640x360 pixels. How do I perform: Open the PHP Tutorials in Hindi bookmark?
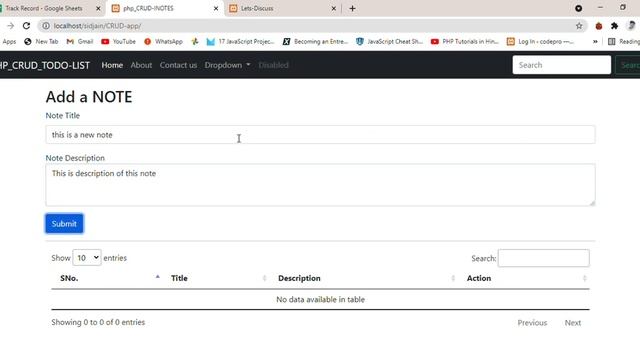465,42
